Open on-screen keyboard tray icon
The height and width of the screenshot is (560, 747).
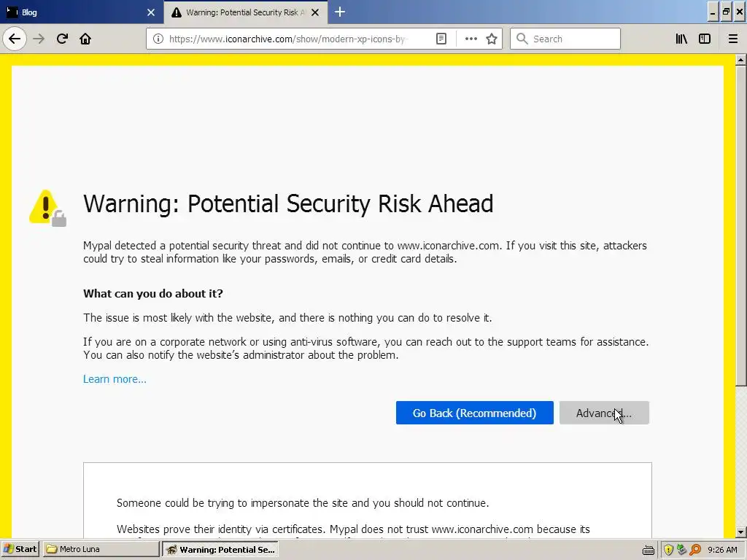coord(649,550)
